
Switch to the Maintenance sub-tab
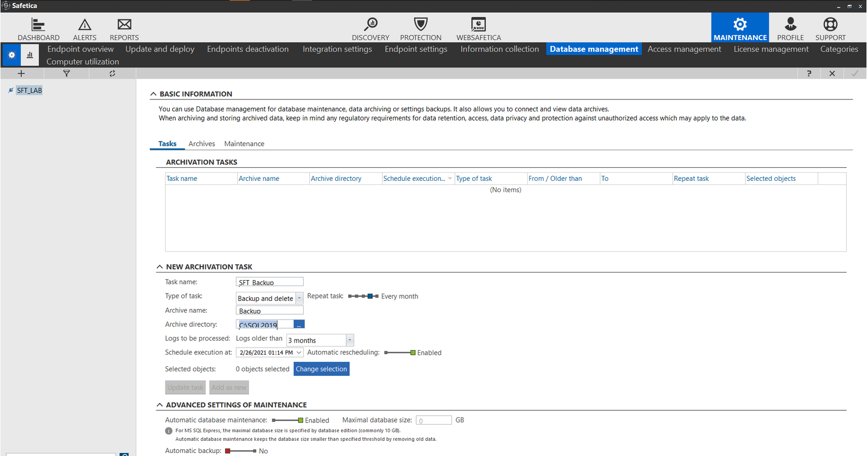pos(244,144)
